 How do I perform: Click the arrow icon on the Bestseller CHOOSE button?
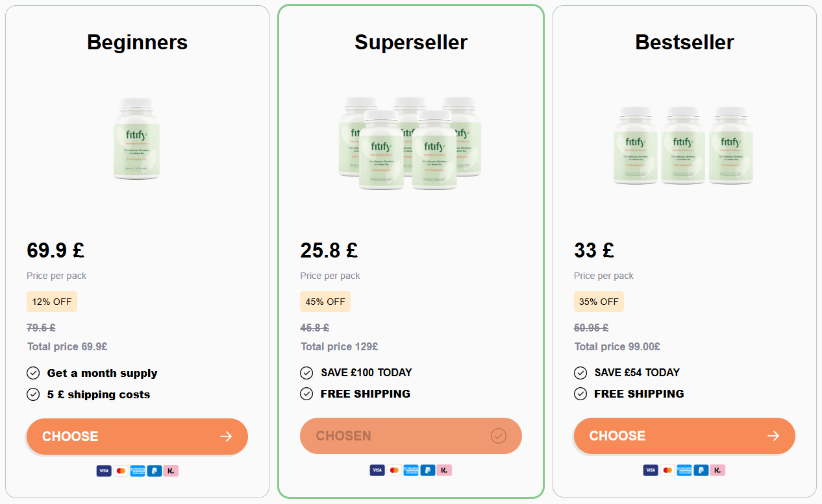[773, 436]
